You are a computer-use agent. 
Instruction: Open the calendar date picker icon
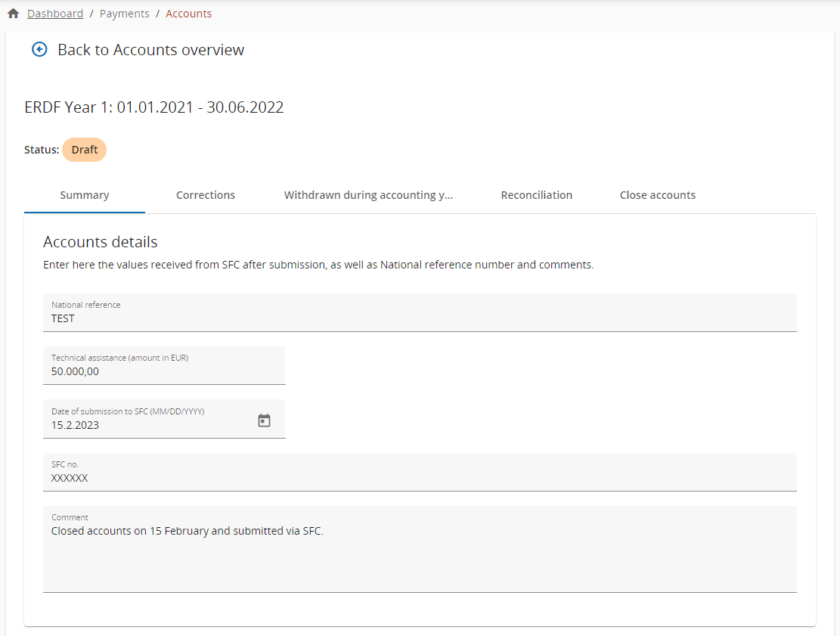tap(264, 420)
